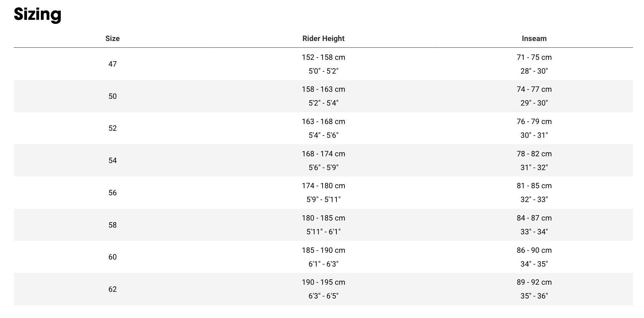This screenshot has width=644, height=318.
Task: Click the Rider Height column header
Action: 323,39
